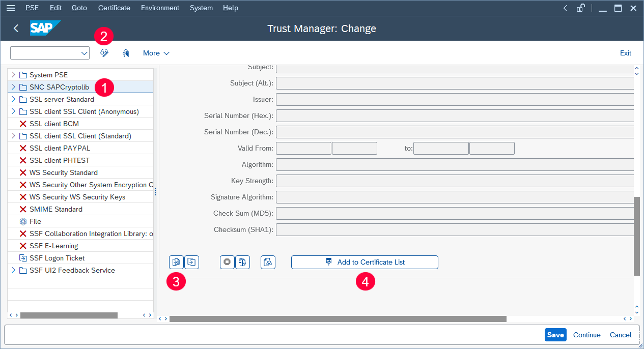
Task: Click the Serial Number (Dec.) field
Action: click(455, 132)
